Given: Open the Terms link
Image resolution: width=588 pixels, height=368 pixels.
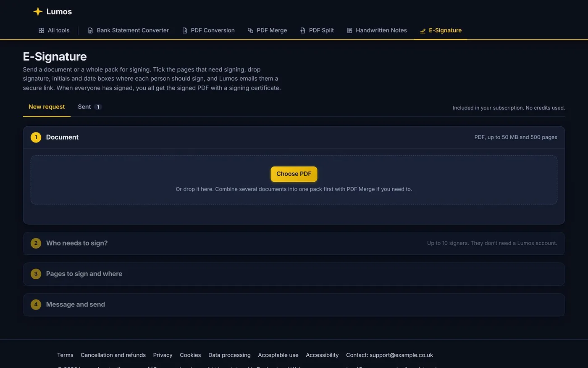Looking at the screenshot, I should coord(65,355).
